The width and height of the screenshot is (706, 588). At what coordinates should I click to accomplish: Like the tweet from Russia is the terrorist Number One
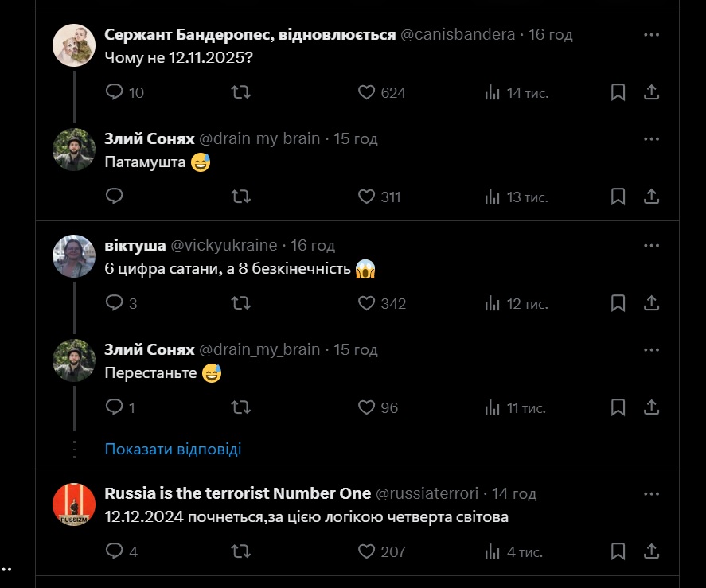point(366,551)
